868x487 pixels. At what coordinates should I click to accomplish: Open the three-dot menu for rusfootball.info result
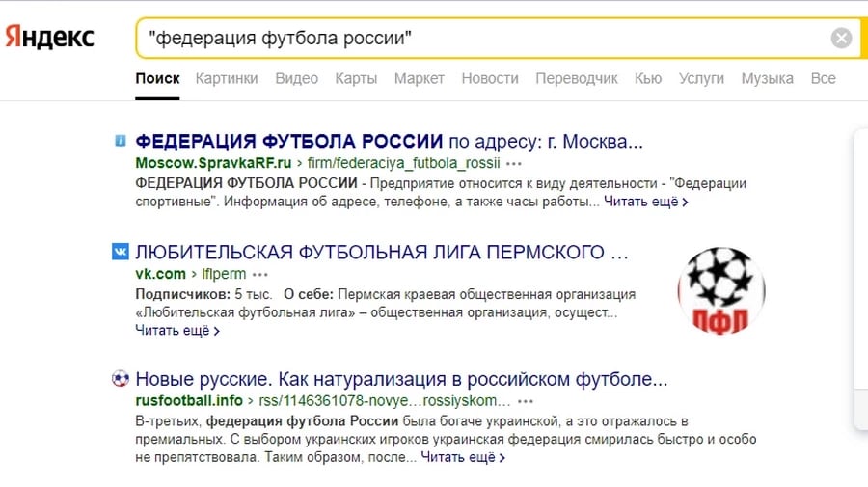coord(526,401)
